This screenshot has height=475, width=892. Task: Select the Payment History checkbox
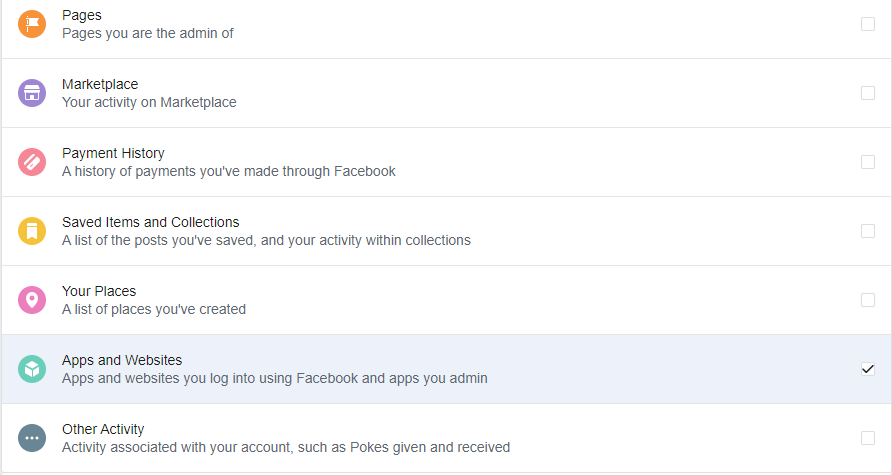pyautogui.click(x=868, y=162)
